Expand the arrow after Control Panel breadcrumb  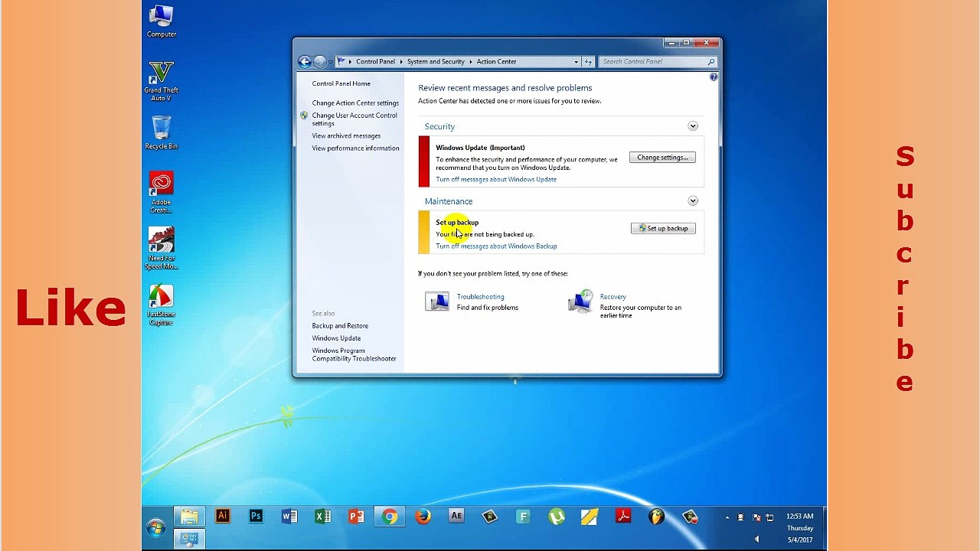tap(401, 62)
